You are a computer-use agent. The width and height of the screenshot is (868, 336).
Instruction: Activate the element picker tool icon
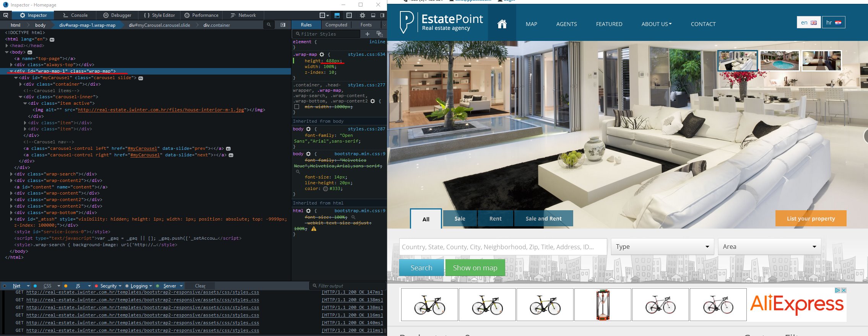(x=6, y=15)
